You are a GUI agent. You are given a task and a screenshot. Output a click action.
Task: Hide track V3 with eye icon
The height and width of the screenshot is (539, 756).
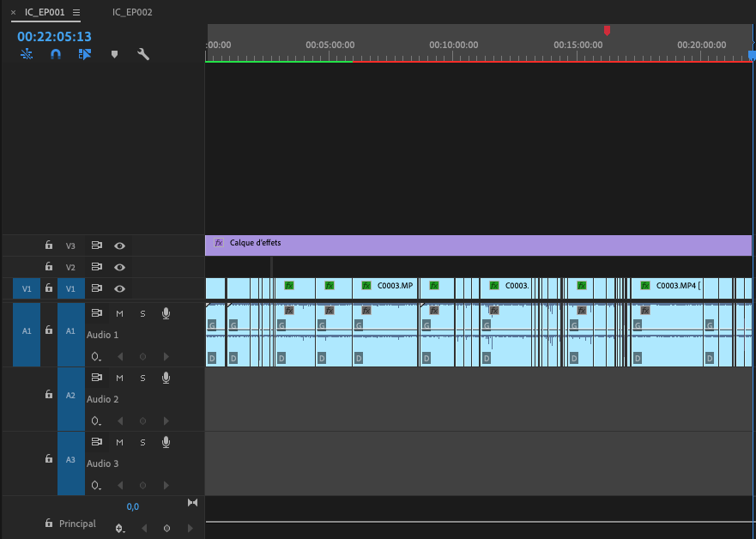pyautogui.click(x=119, y=245)
